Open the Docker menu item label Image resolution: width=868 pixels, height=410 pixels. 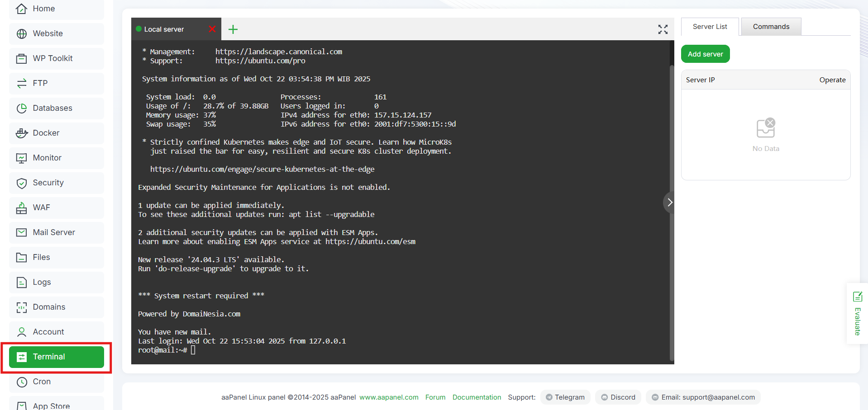point(46,133)
